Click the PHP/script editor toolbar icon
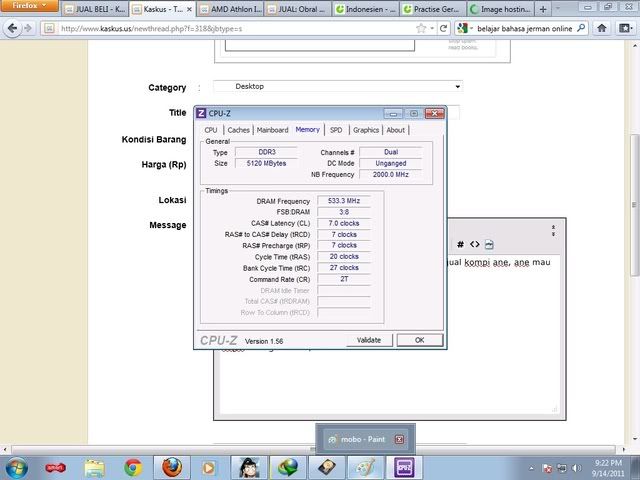 [x=489, y=244]
